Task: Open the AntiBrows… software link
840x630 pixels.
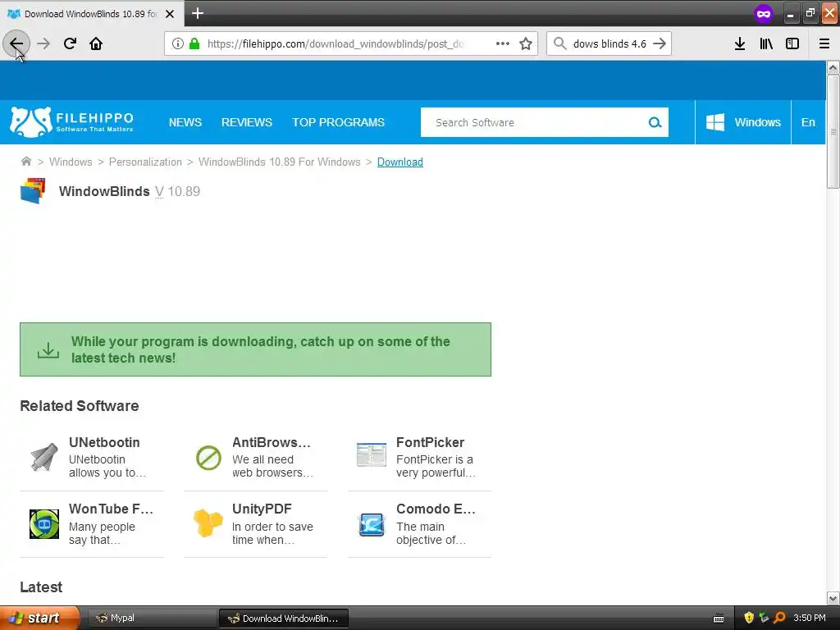Action: [272, 442]
